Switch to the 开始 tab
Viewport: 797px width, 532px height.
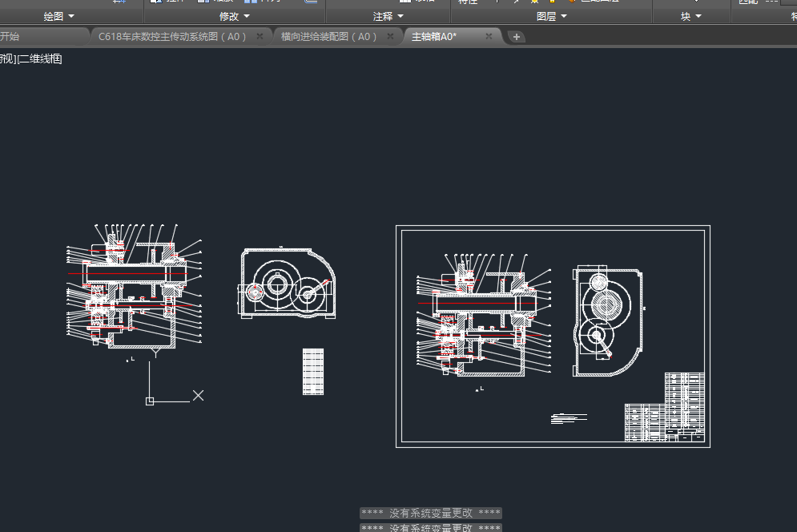(x=10, y=37)
